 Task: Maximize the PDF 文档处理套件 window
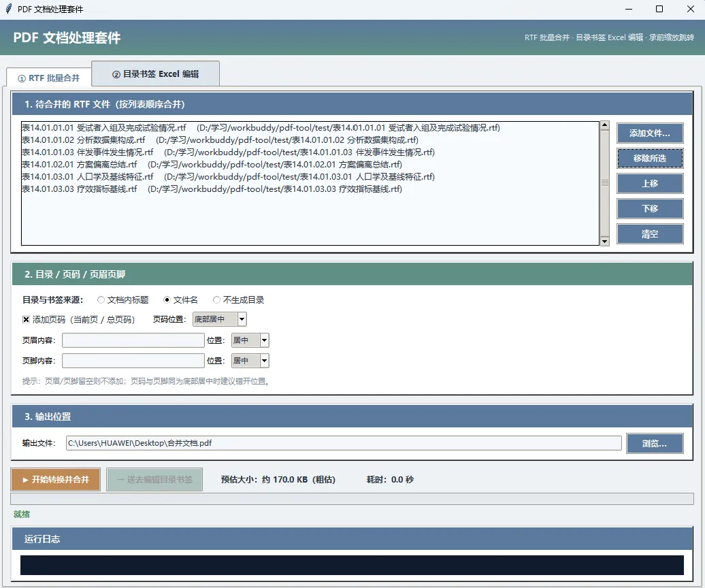pyautogui.click(x=659, y=9)
